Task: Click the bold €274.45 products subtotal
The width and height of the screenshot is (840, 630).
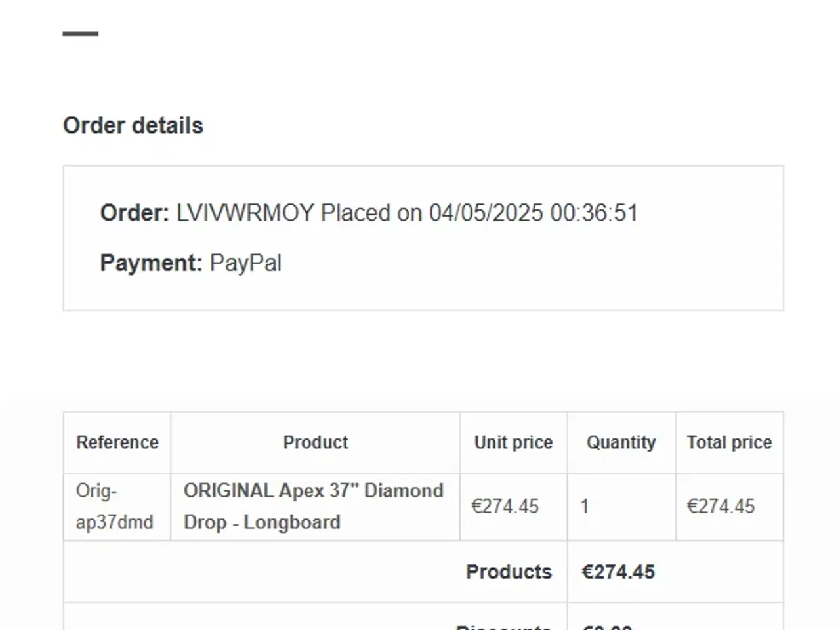Action: tap(618, 572)
